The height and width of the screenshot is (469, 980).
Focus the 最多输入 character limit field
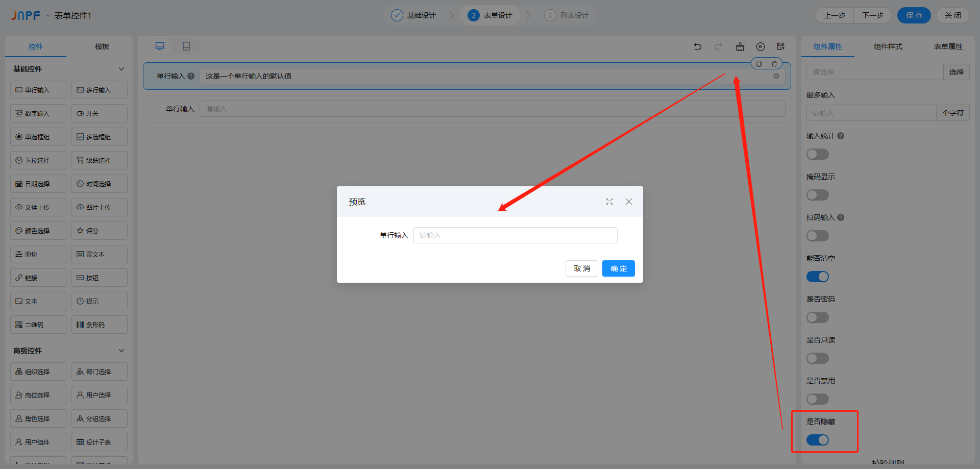click(x=871, y=113)
